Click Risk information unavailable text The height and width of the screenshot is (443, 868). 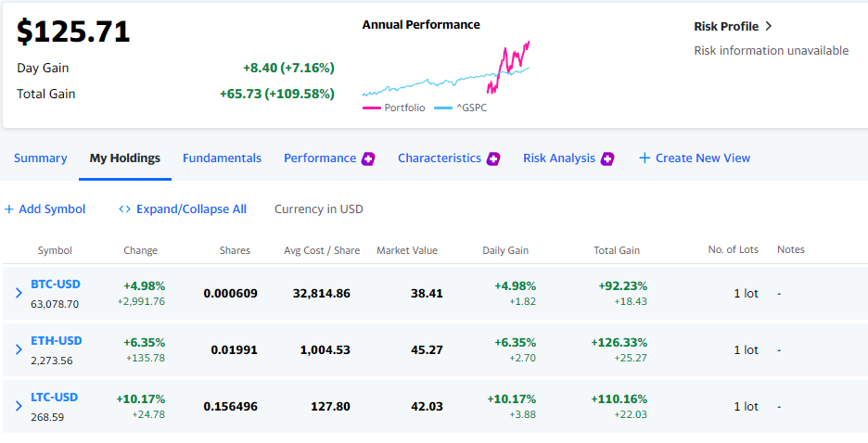[x=772, y=50]
